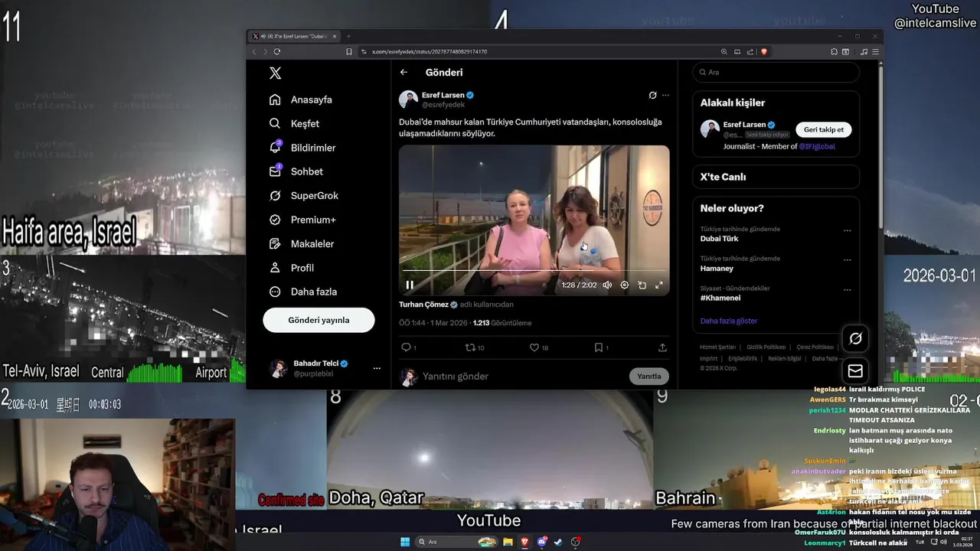Bookmark the post
The height and width of the screenshot is (551, 980).
tap(599, 347)
